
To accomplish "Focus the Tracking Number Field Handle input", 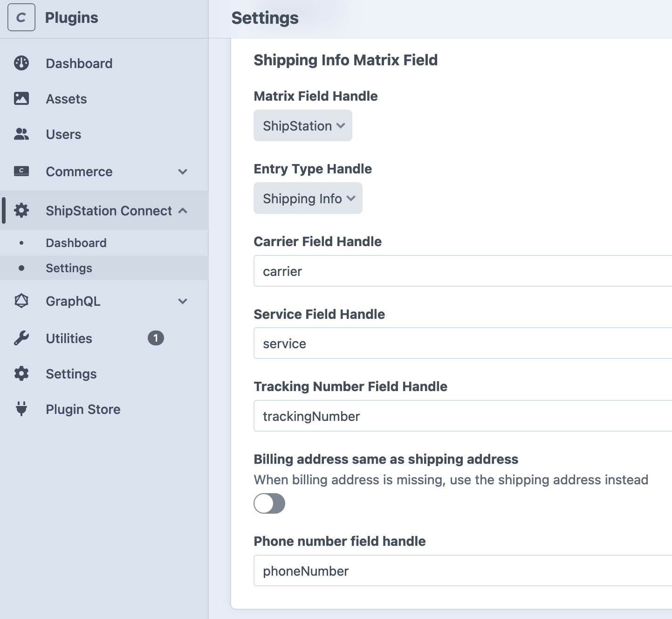I will (463, 416).
